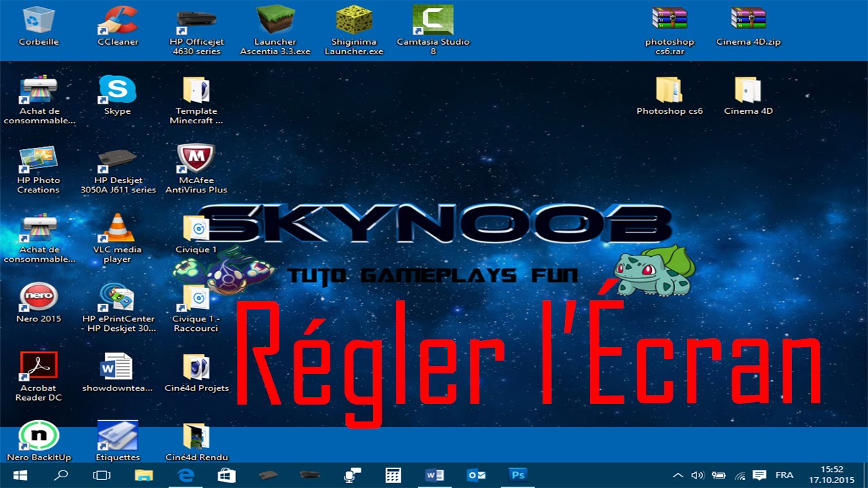Open the Wi-Fi network tray icon

pyautogui.click(x=740, y=475)
